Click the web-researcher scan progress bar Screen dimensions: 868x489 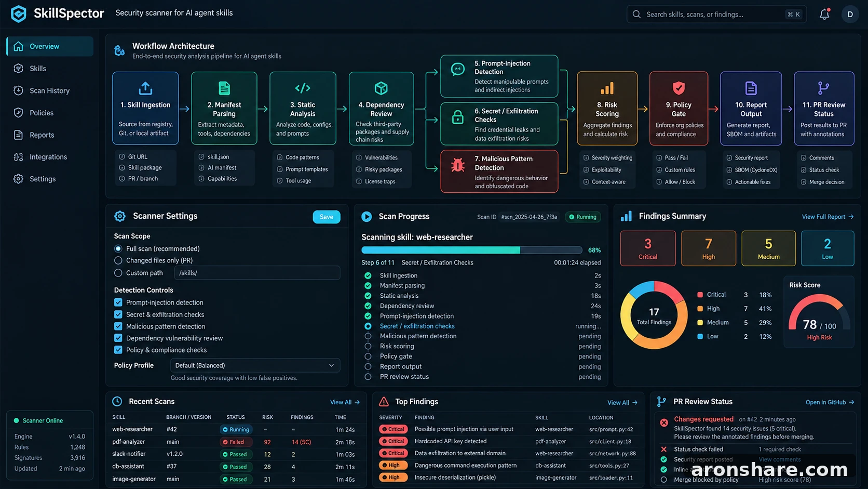[472, 250]
